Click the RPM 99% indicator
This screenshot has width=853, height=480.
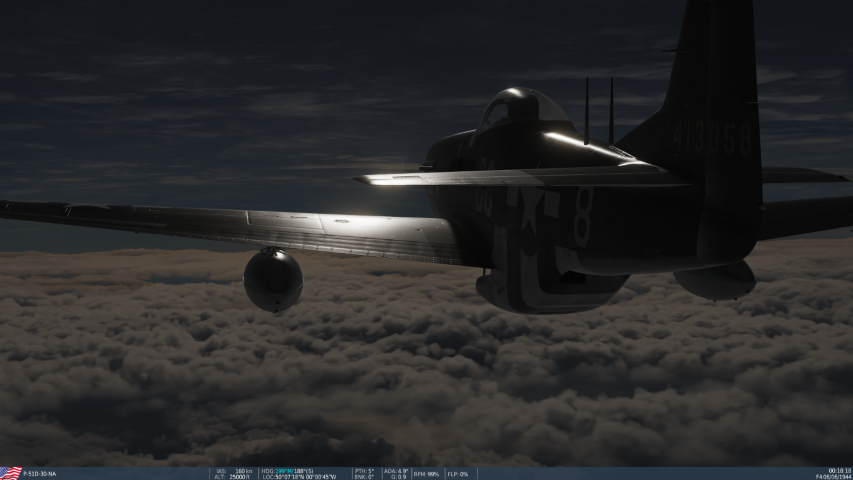pyautogui.click(x=426, y=474)
